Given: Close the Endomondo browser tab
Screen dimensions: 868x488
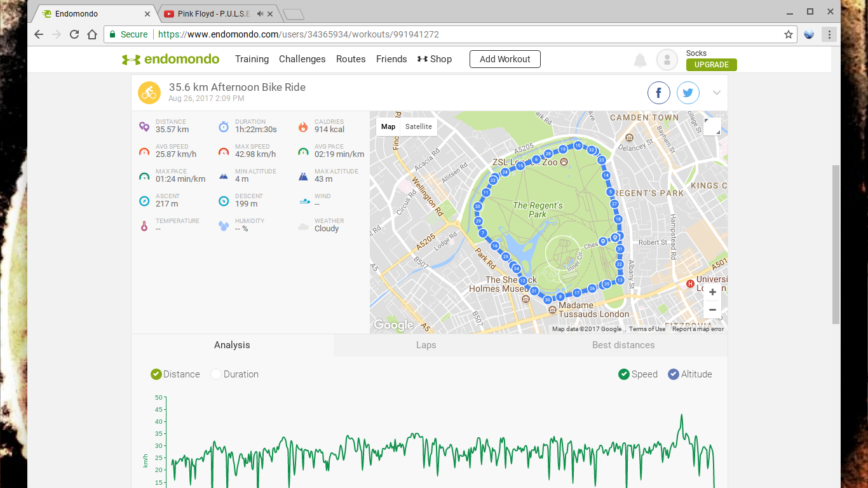Looking at the screenshot, I should [x=148, y=14].
